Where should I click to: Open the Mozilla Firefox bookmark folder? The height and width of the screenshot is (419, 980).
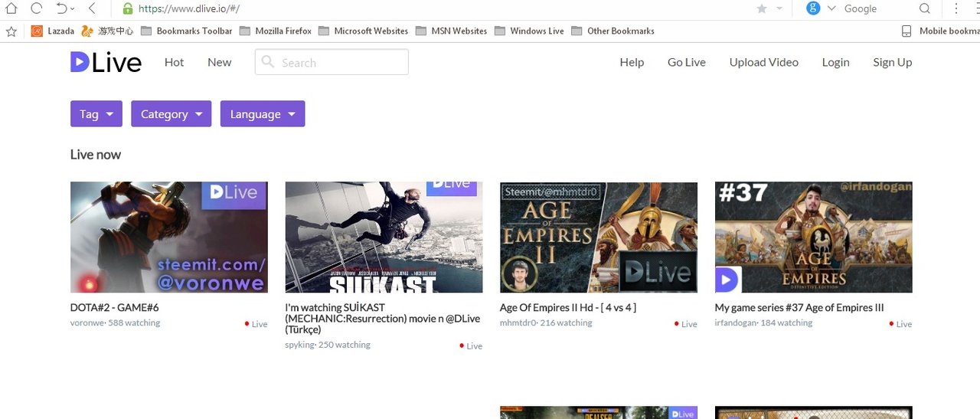(276, 31)
